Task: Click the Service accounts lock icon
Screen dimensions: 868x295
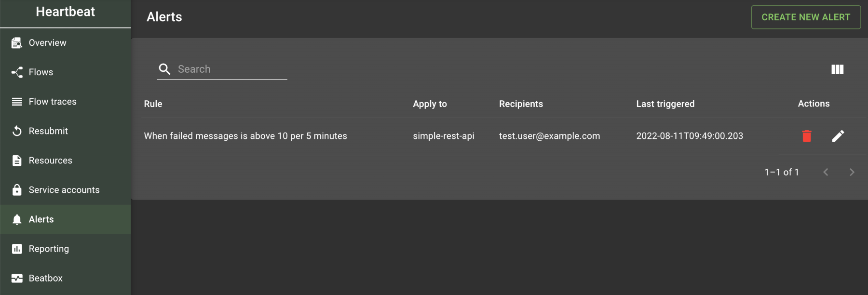Action: click(16, 189)
